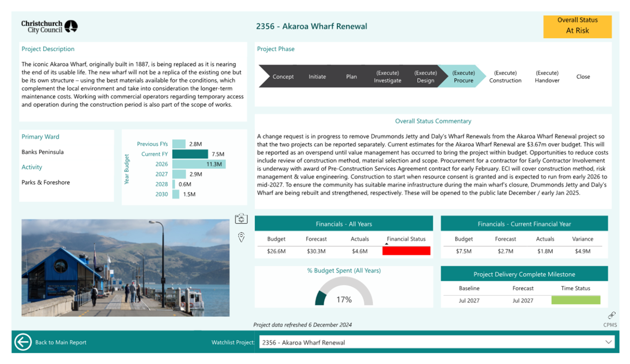Click the Current FY 7.5M bar
Viewport: 630px width, 364px height.
(190, 154)
